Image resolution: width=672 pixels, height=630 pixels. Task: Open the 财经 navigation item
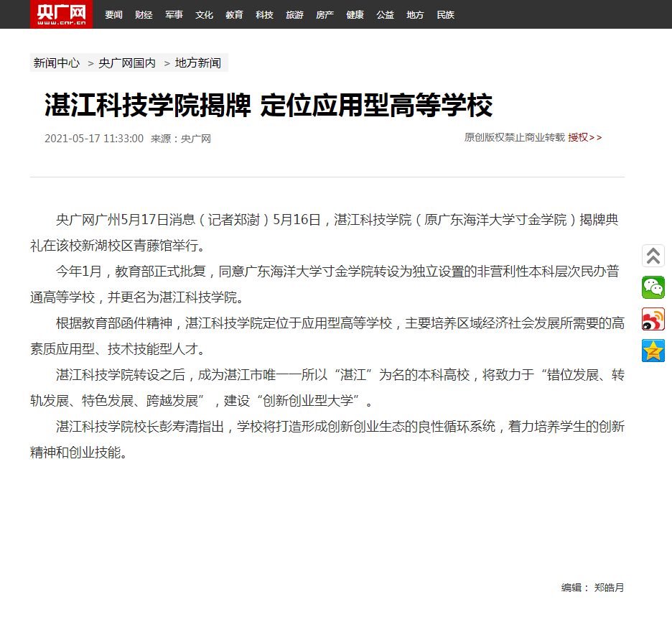[144, 15]
